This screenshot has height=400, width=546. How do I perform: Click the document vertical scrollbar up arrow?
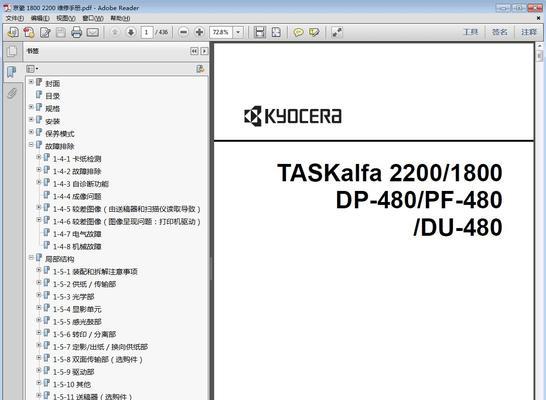(x=540, y=46)
